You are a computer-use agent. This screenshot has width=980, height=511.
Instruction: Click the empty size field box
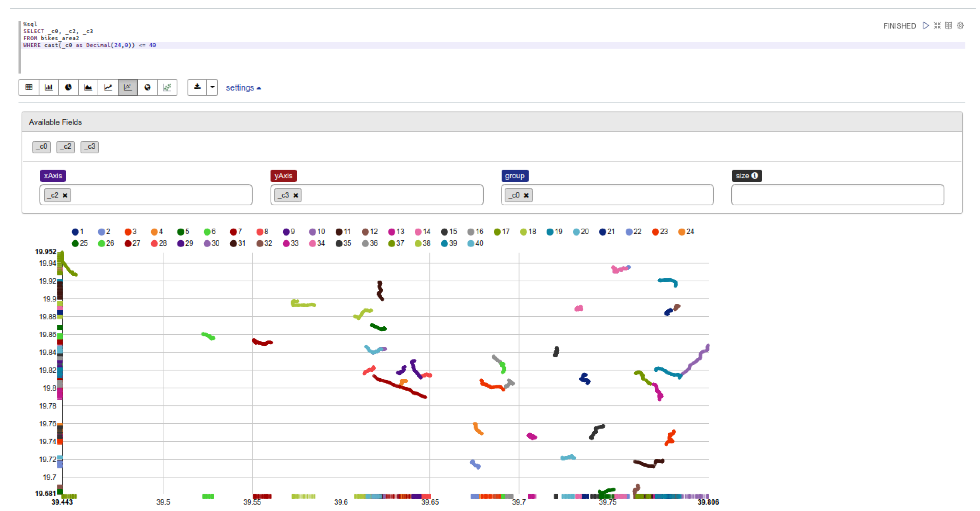click(x=837, y=195)
